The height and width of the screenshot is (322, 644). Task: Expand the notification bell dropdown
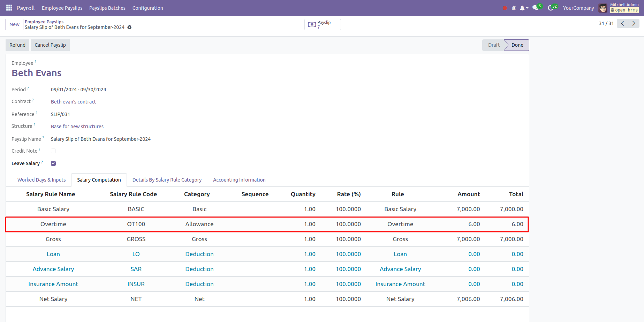[524, 8]
